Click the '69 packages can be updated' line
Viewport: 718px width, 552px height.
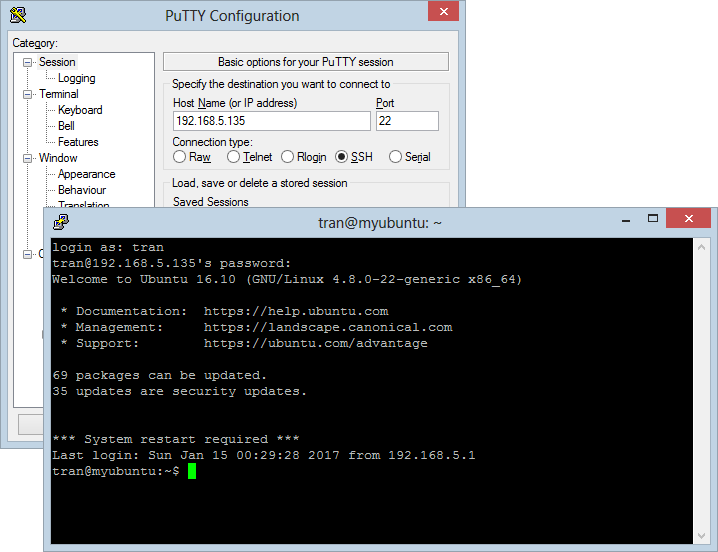pyautogui.click(x=159, y=376)
